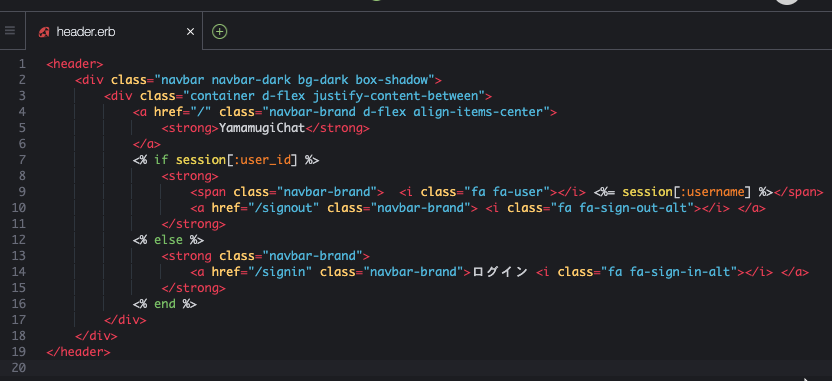This screenshot has width=832, height=381.
Task: Click the </strong> tag on line 11
Action: click(x=194, y=224)
